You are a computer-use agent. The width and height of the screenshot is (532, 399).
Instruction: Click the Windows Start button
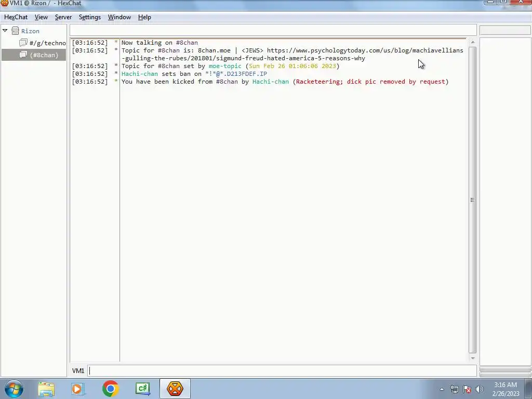click(x=14, y=389)
